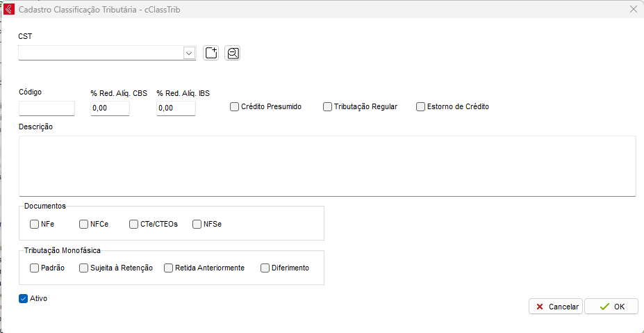The image size is (644, 333).
Task: Focus the Código input field
Action: click(47, 108)
